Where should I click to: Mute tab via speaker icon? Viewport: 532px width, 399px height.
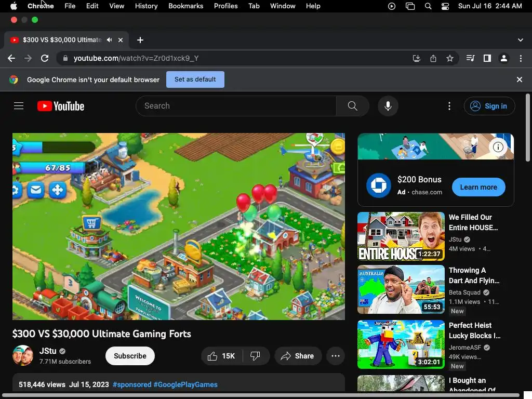[x=109, y=40]
